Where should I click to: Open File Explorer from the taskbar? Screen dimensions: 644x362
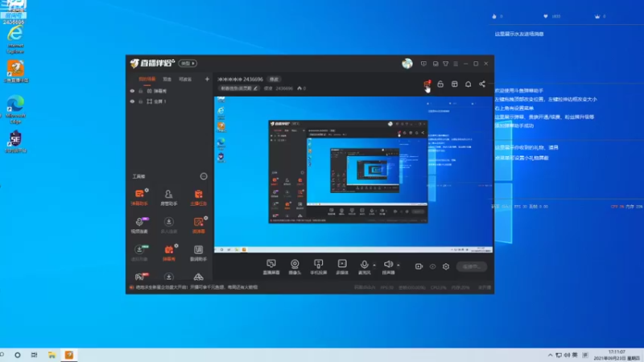52,355
